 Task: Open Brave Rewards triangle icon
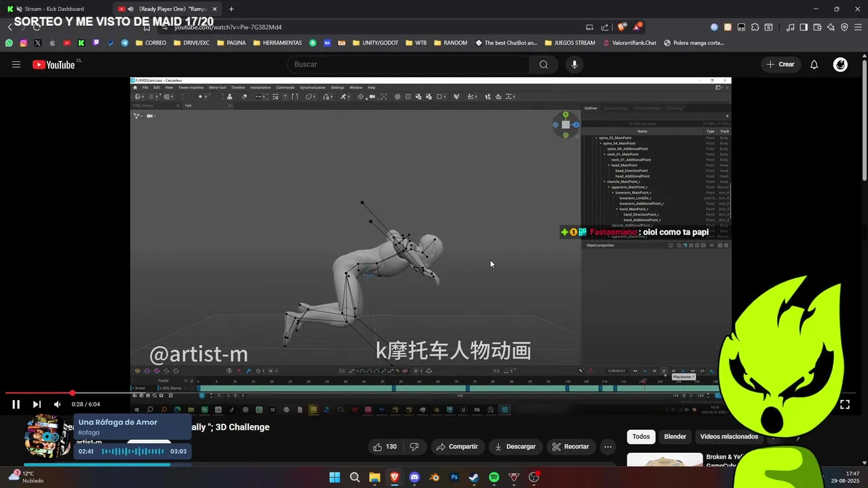637,27
